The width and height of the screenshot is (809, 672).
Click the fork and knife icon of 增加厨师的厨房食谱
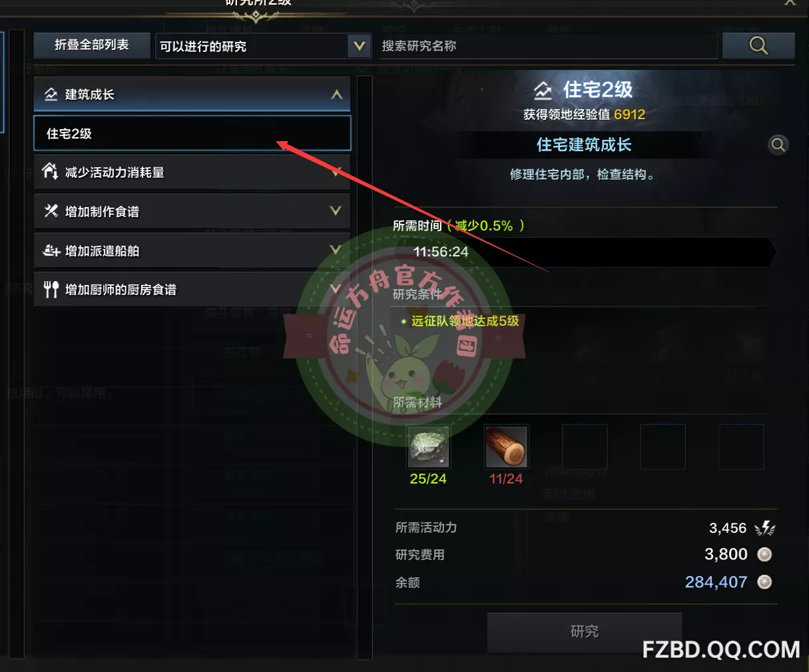click(51, 289)
